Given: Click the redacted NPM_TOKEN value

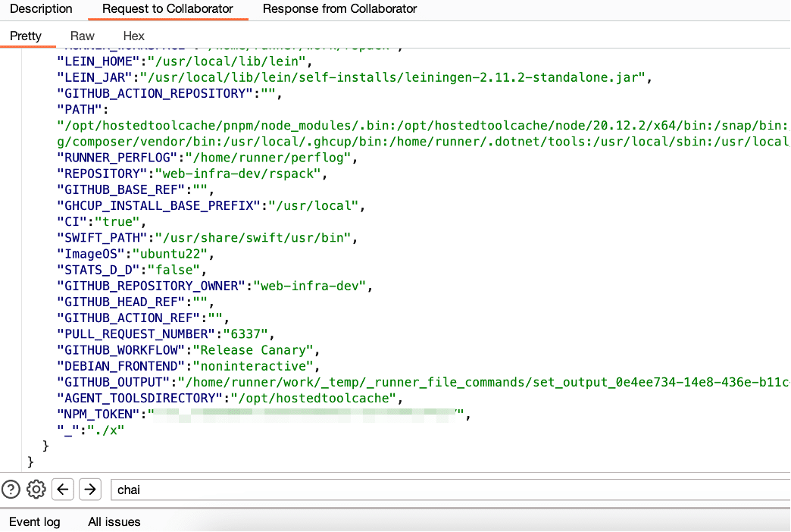Looking at the screenshot, I should (305, 415).
